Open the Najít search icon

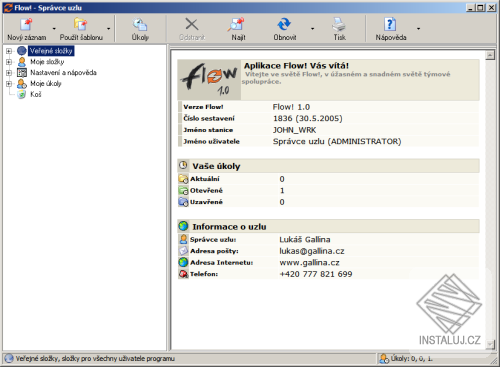[237, 24]
